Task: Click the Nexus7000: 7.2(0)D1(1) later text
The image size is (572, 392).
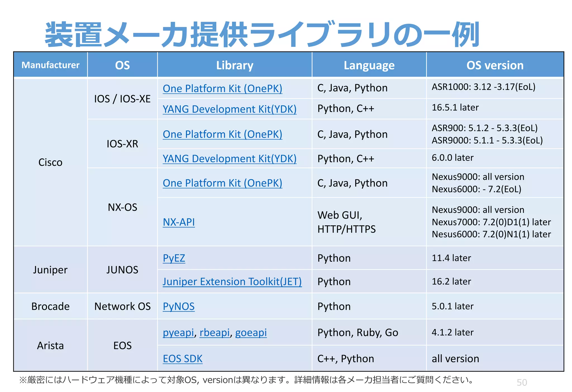Action: tap(492, 222)
